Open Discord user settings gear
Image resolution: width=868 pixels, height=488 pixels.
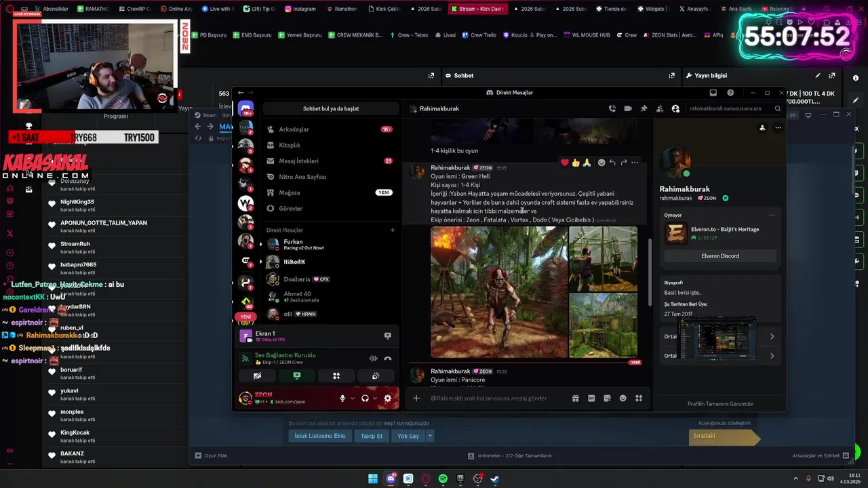(388, 399)
